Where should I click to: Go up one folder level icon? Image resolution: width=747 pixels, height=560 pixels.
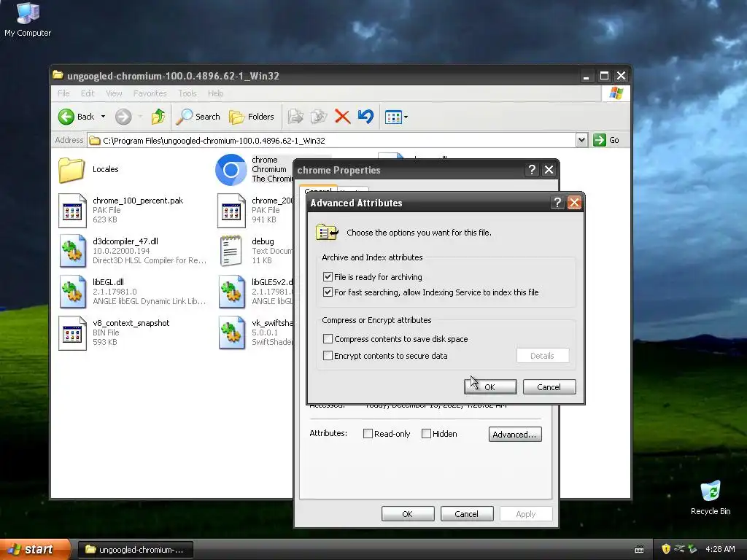coord(158,117)
